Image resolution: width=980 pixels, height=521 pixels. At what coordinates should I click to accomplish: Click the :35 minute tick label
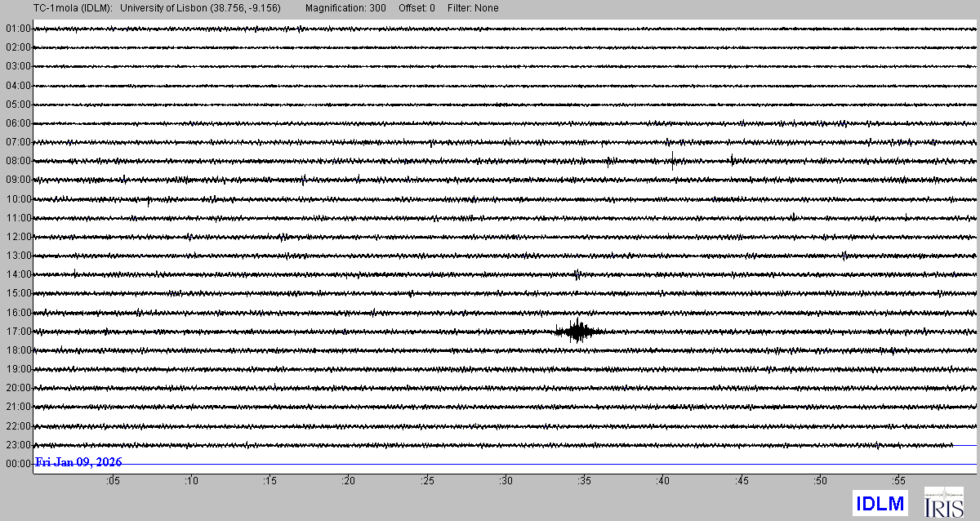(x=584, y=481)
